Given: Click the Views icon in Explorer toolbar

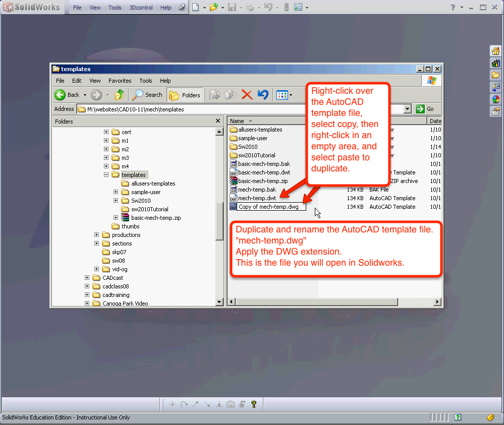Looking at the screenshot, I should point(282,95).
